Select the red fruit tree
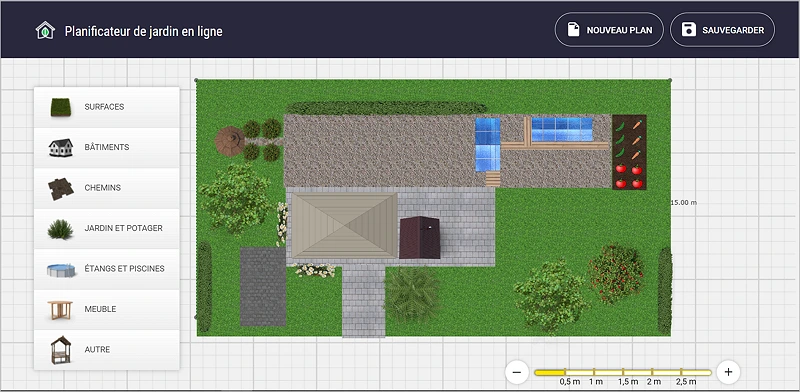800x392 pixels. 616,274
